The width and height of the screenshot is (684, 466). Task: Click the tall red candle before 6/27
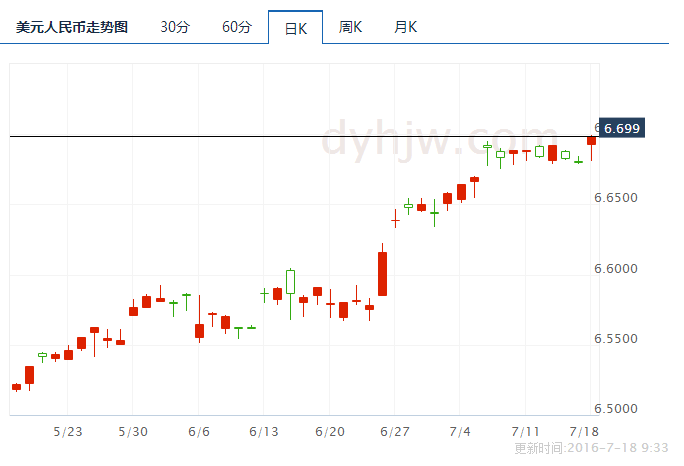pos(383,274)
